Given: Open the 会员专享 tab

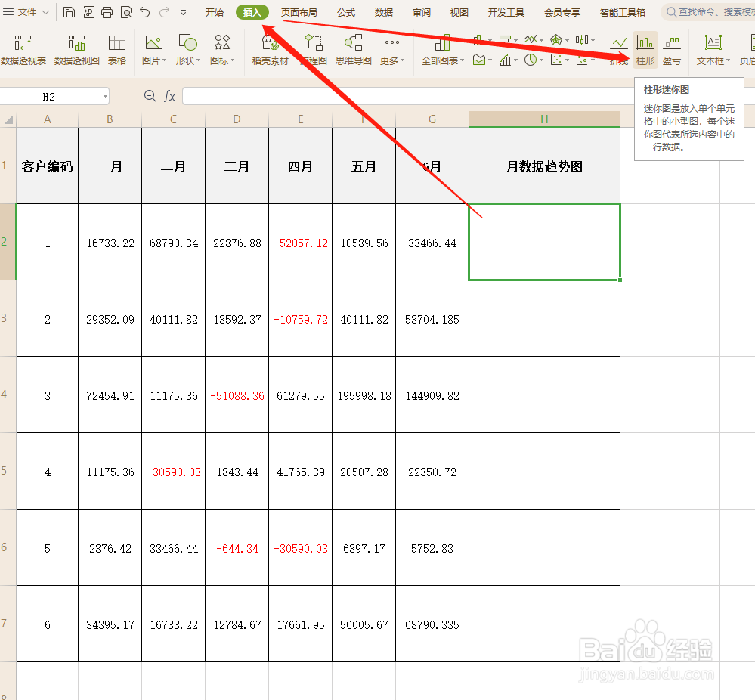Looking at the screenshot, I should (562, 13).
